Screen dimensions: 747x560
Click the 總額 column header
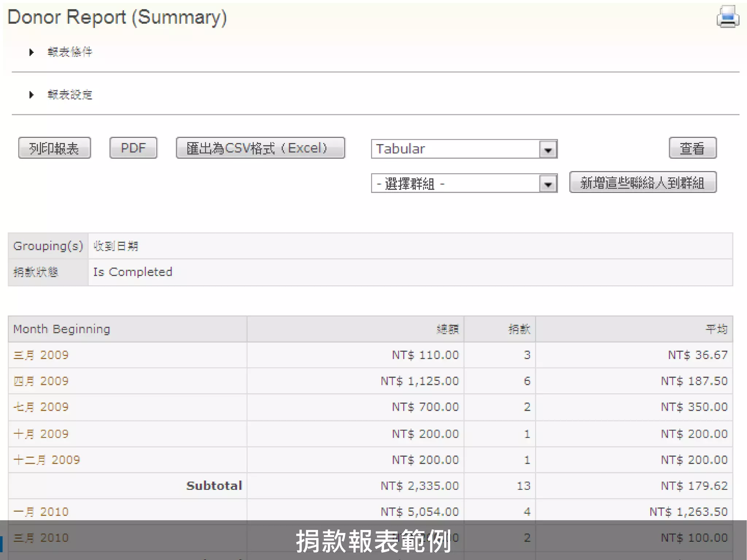[448, 329]
